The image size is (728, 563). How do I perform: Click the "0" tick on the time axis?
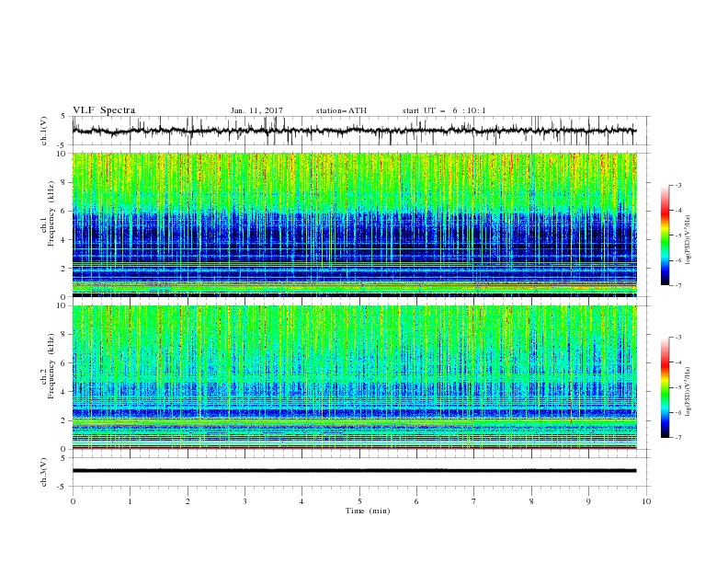click(73, 501)
